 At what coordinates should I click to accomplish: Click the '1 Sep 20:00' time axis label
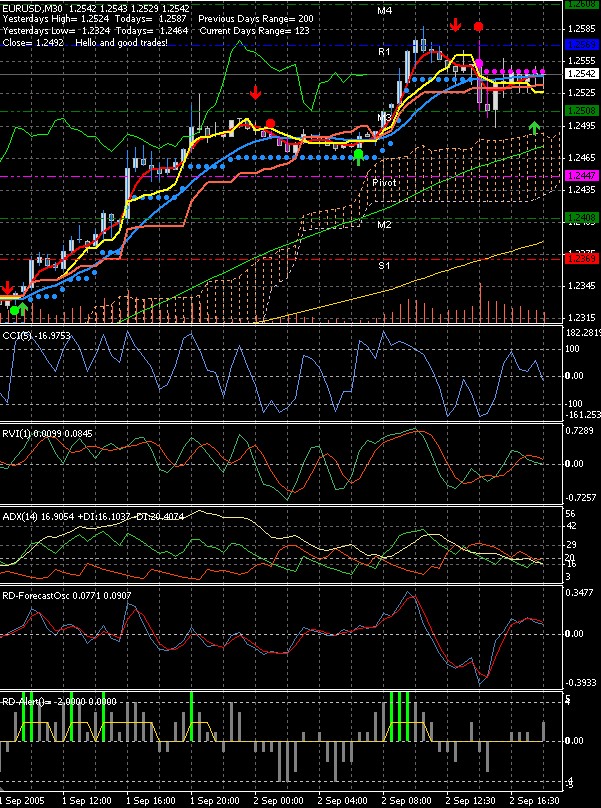tap(215, 801)
